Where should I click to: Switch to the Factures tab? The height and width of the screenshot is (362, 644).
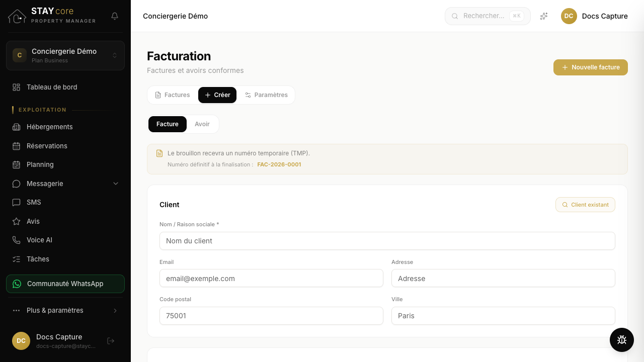click(x=173, y=95)
